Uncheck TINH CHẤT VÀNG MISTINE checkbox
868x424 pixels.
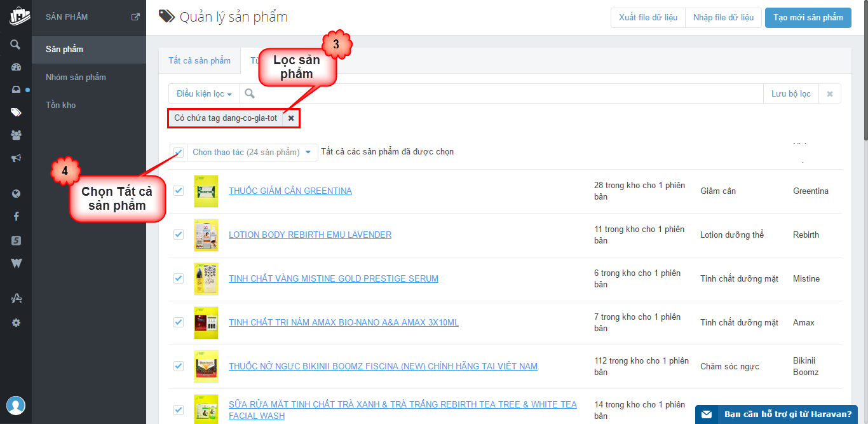179,278
